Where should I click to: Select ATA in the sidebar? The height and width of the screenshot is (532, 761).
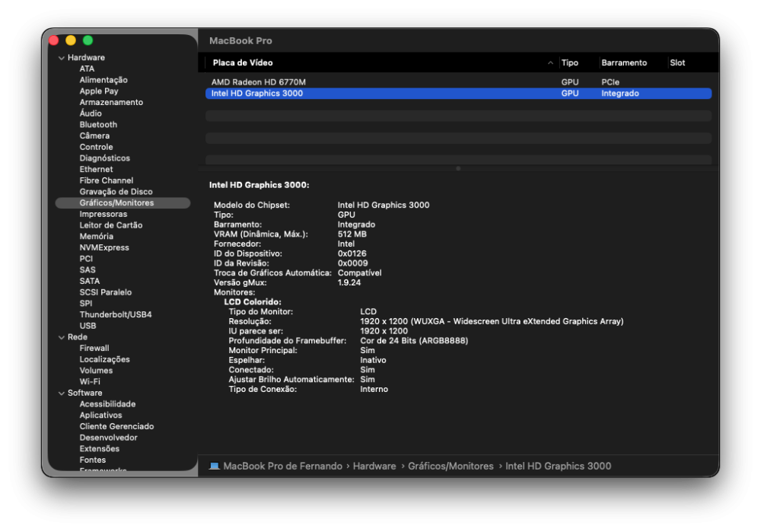tap(87, 69)
